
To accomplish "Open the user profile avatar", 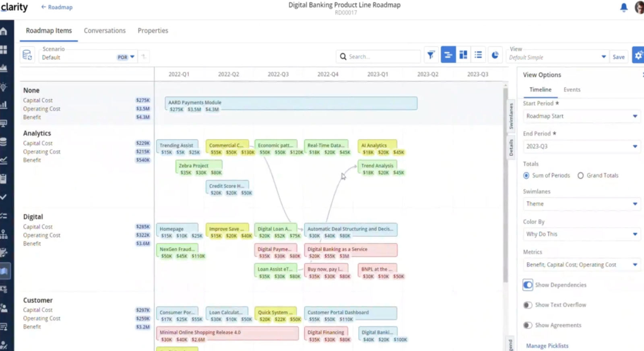I will (639, 7).
